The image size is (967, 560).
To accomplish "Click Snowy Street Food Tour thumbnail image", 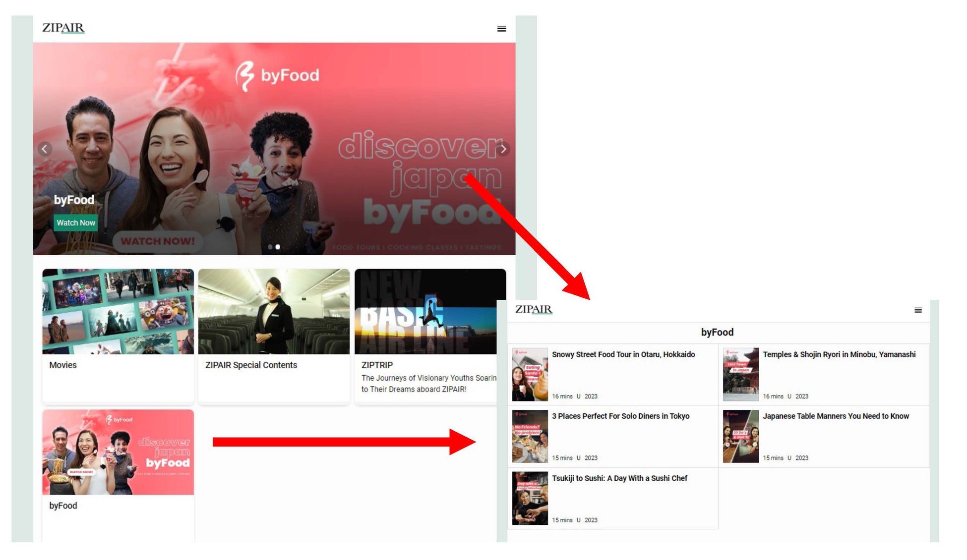I will (530, 374).
